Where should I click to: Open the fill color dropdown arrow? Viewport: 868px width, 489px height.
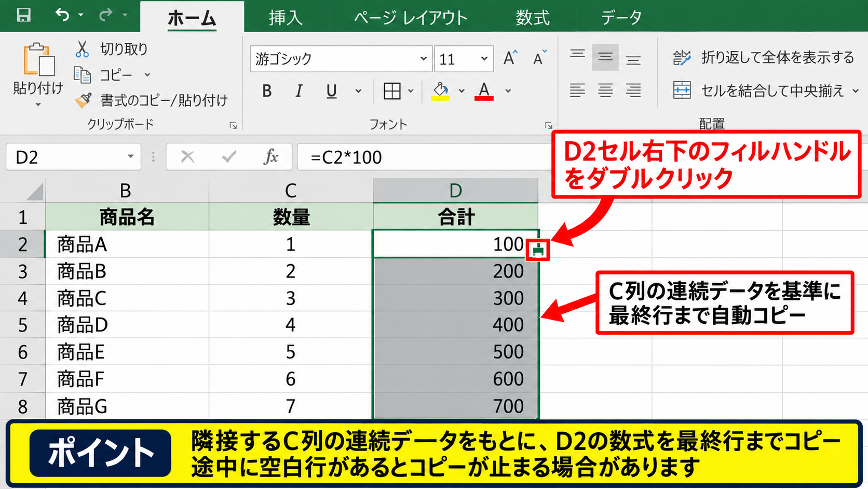(x=462, y=91)
